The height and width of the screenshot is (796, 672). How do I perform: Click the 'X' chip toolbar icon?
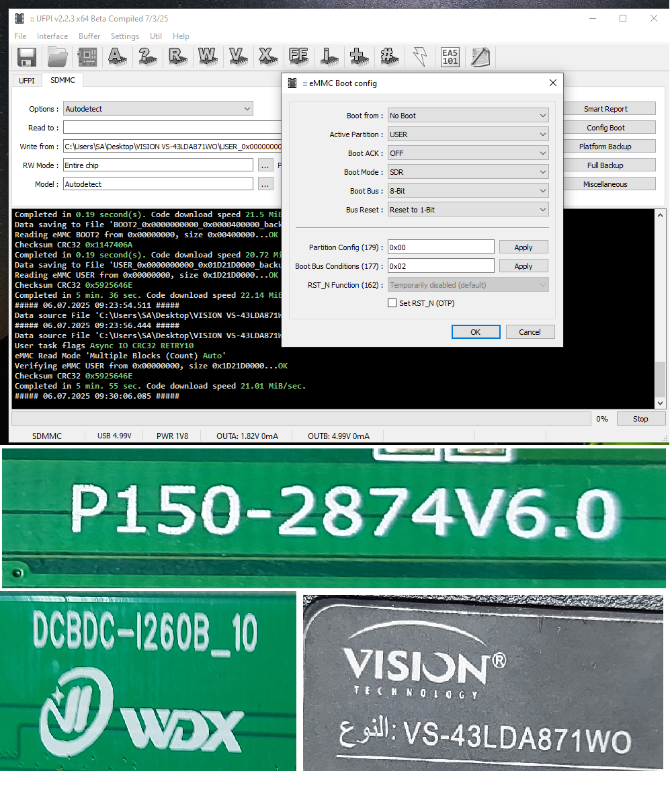[268, 57]
